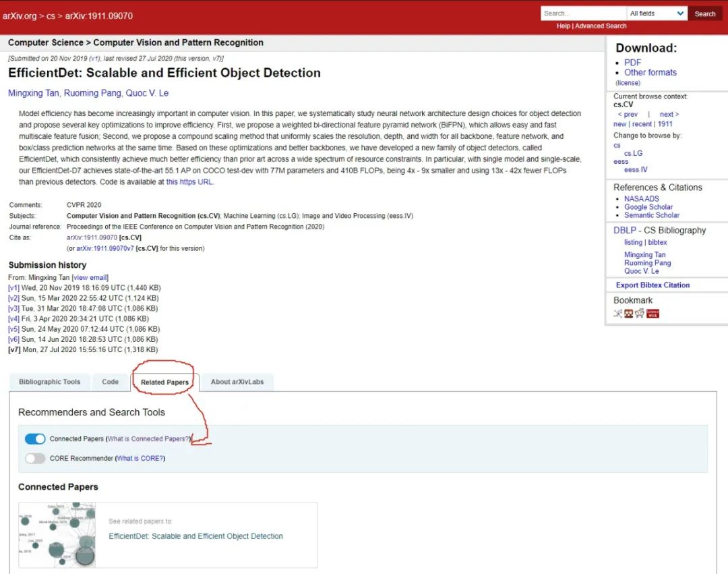This screenshot has width=728, height=574.
Task: Open Semantic Scholar citations link
Action: point(652,215)
